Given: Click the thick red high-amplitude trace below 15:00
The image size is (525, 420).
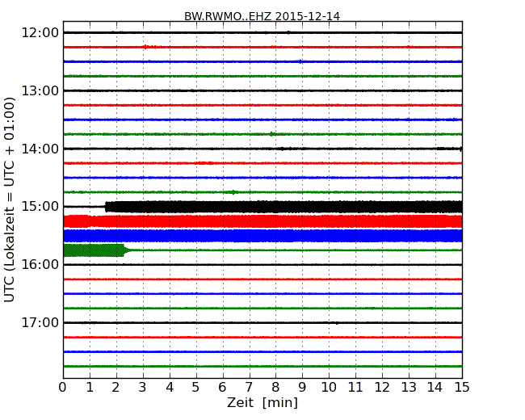Looking at the screenshot, I should 262,222.
